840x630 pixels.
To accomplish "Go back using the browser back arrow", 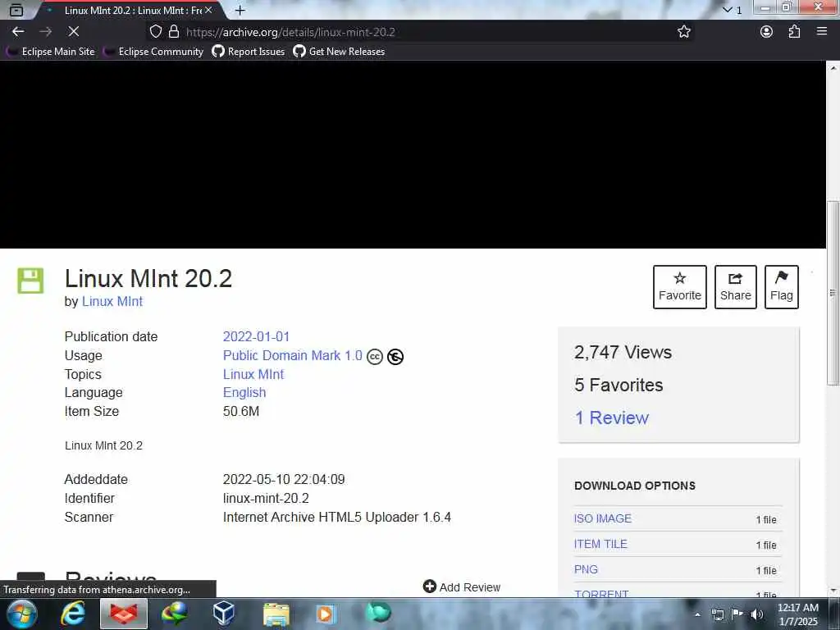I will 18,32.
